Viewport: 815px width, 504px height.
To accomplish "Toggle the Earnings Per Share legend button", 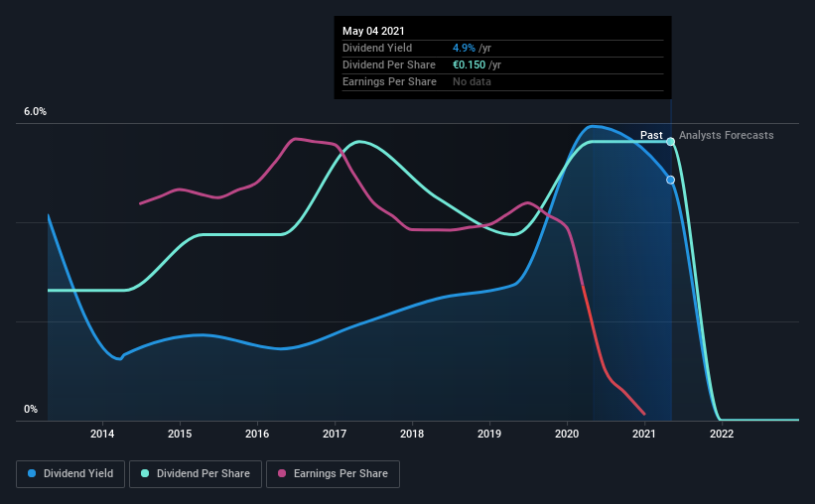I will 333,474.
